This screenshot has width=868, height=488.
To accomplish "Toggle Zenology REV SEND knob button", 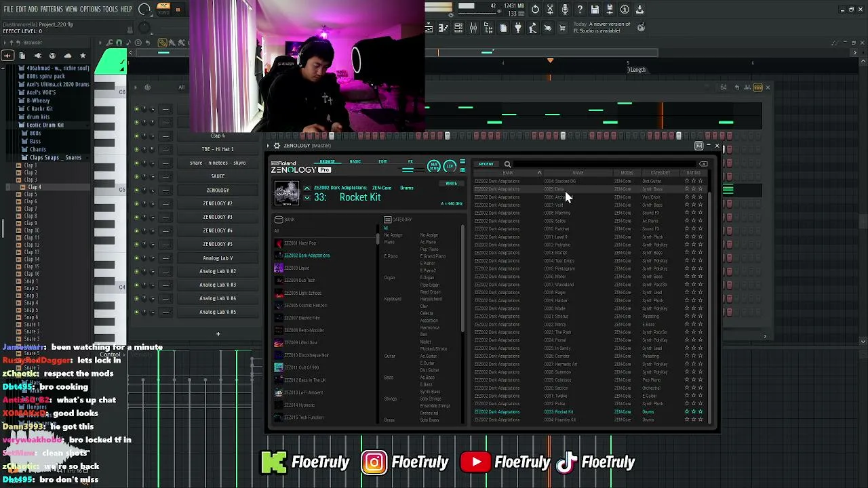I will click(434, 166).
